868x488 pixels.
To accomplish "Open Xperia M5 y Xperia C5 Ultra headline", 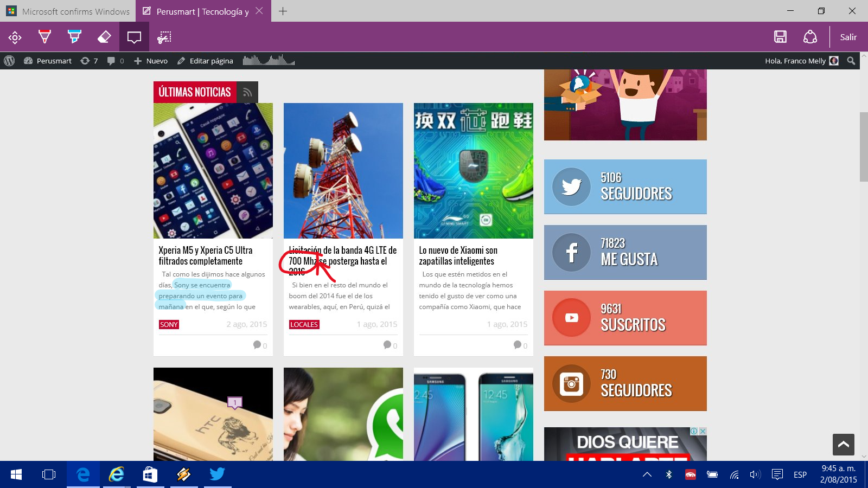I will 206,255.
